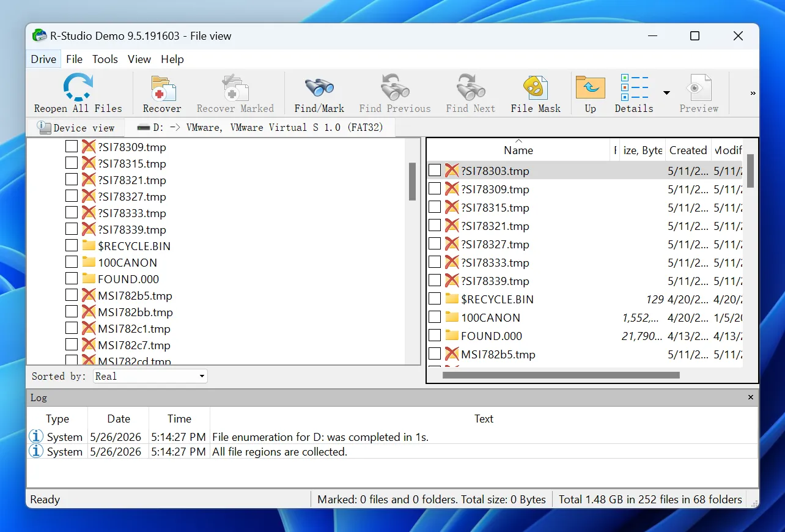Open the Sorted by Real combo box
The width and height of the screenshot is (785, 532).
[x=150, y=376]
